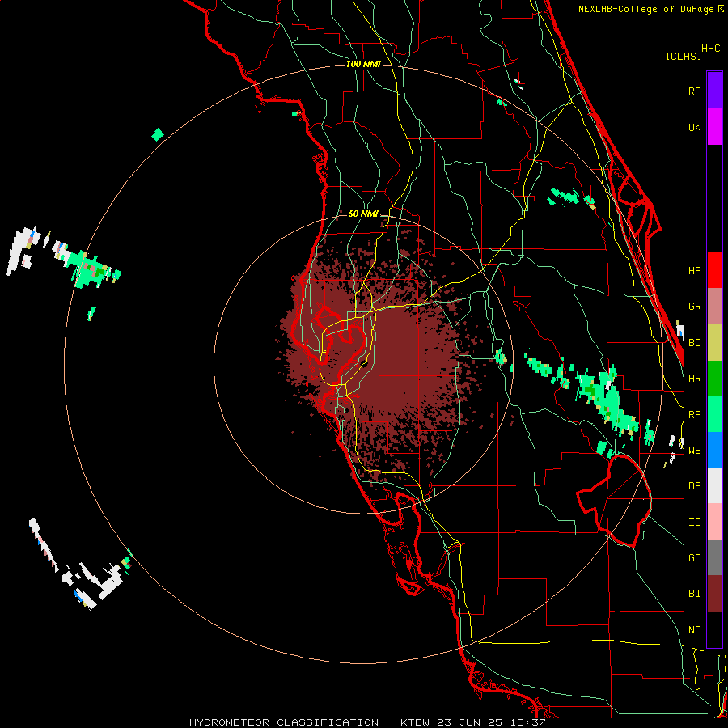Click the 'IC' legend label
Image resolution: width=728 pixels, height=728 pixels.
[x=695, y=523]
